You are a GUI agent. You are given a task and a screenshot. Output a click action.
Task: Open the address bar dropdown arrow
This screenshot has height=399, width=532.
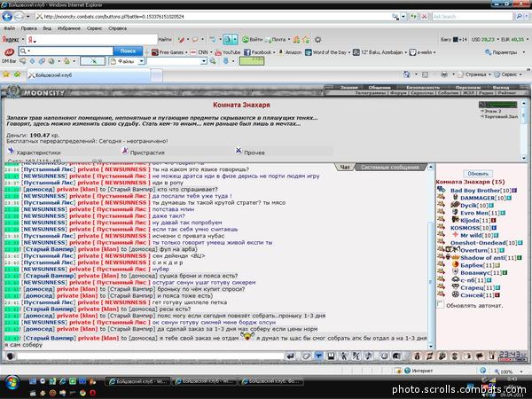pos(403,16)
